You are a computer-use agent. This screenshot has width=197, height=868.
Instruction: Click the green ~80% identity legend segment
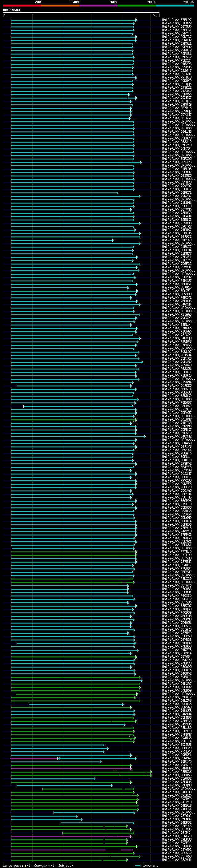pos(137,6)
